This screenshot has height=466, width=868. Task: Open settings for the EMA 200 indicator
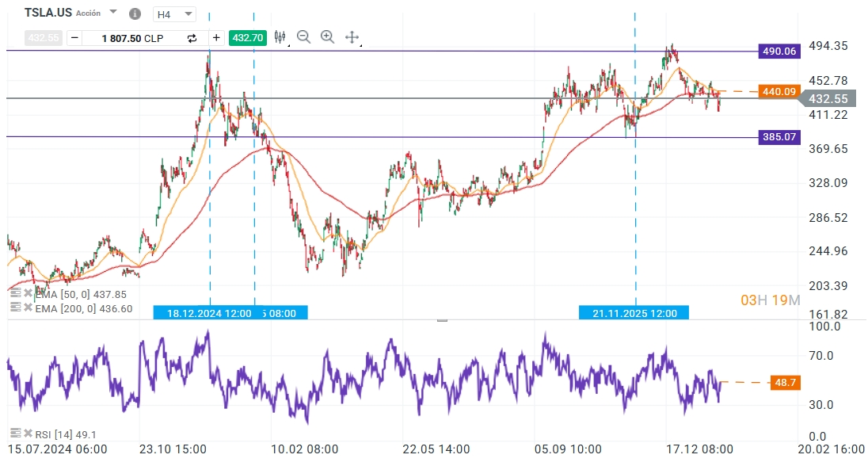pyautogui.click(x=16, y=308)
